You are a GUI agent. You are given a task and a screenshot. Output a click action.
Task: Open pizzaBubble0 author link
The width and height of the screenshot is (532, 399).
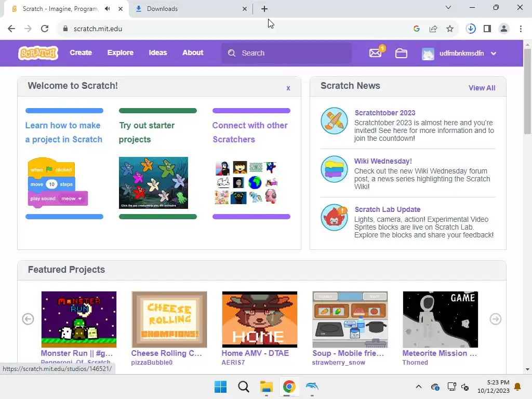pyautogui.click(x=152, y=362)
